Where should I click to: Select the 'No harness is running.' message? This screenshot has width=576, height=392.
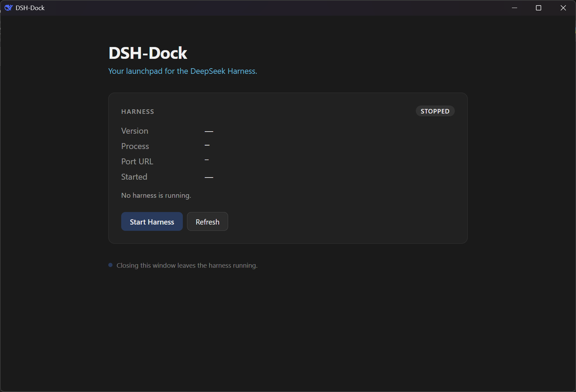click(x=156, y=195)
